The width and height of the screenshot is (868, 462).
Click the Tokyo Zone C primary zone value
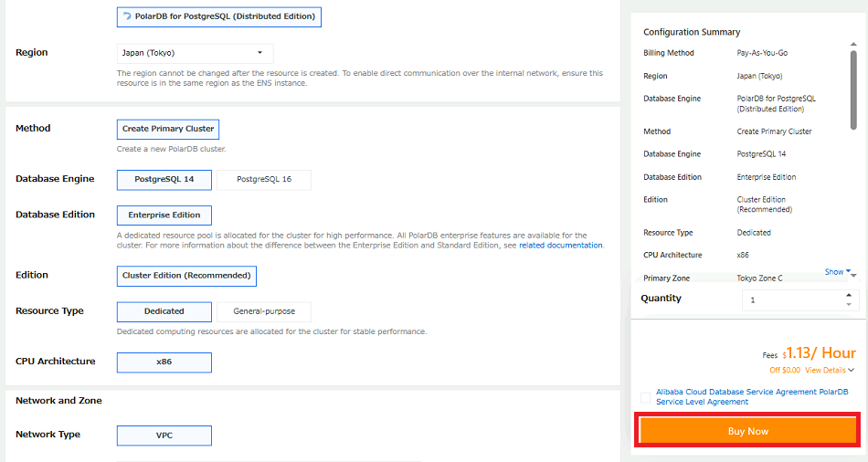[759, 278]
